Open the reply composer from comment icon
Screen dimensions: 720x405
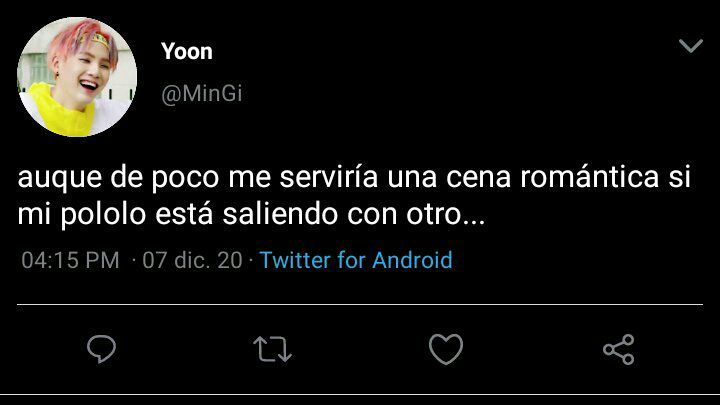tap(101, 349)
